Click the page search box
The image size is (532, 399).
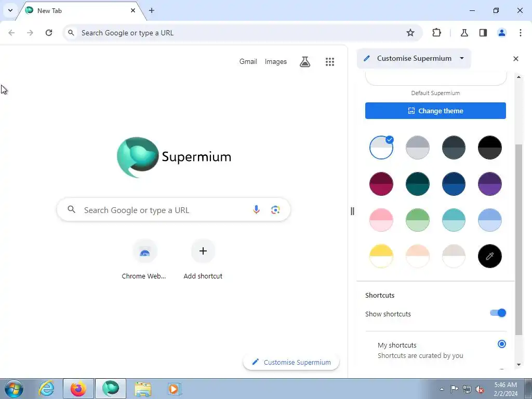(x=174, y=210)
